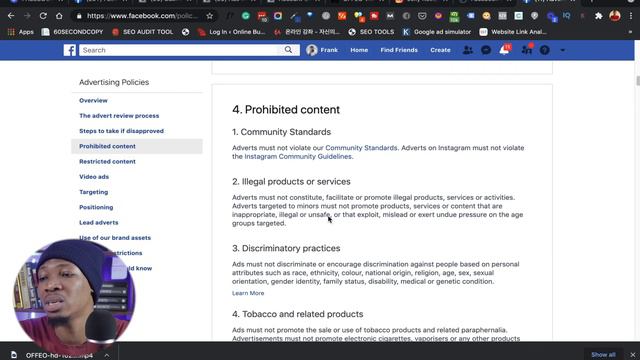640x360 pixels.
Task: Open the Notifications bell icon
Action: [x=504, y=49]
